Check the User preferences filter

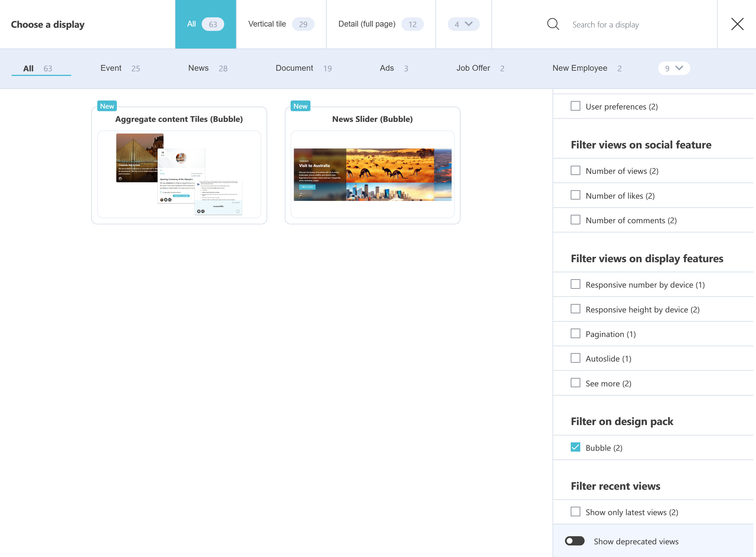point(575,106)
